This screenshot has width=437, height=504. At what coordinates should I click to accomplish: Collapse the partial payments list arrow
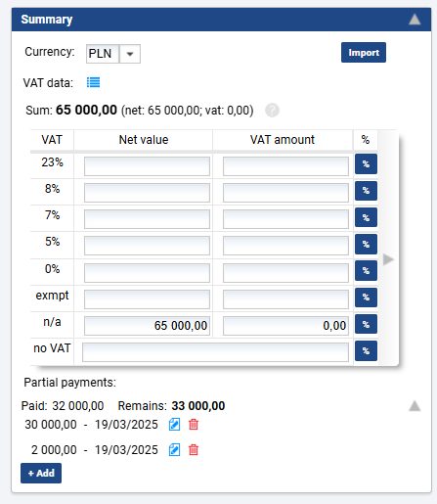(415, 406)
